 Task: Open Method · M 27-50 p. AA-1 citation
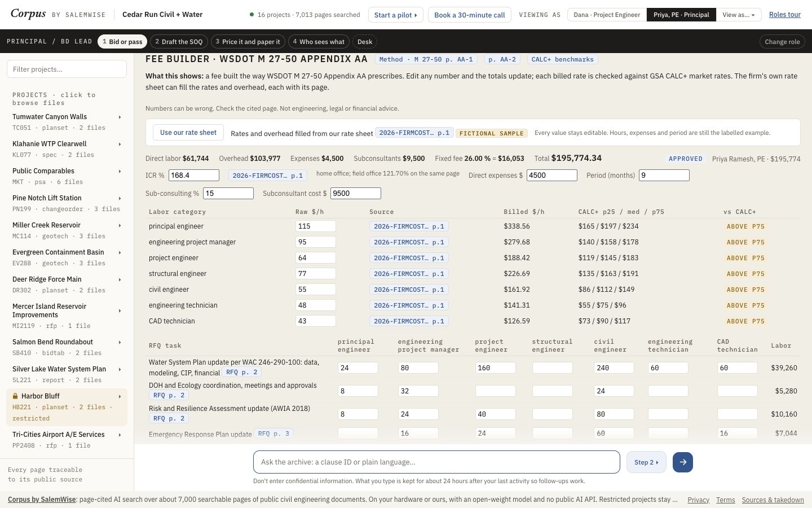[426, 59]
